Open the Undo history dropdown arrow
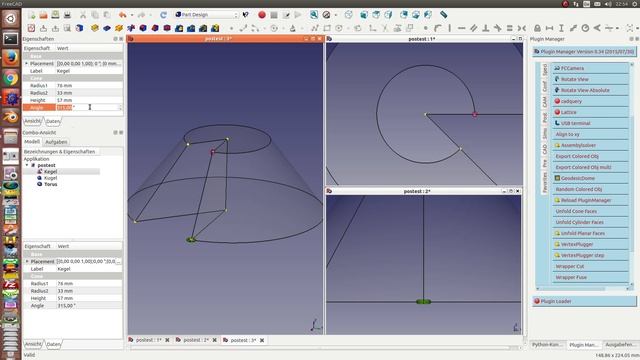 [131, 15]
